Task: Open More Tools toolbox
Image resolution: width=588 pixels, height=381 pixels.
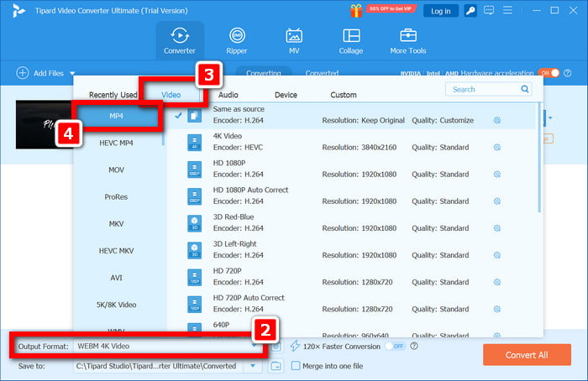Action: click(x=408, y=41)
